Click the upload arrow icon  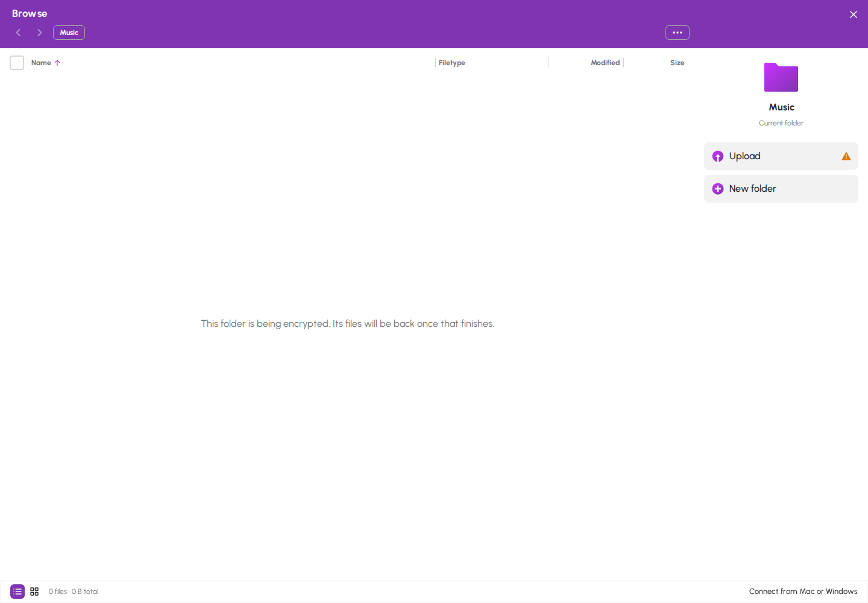coord(718,156)
